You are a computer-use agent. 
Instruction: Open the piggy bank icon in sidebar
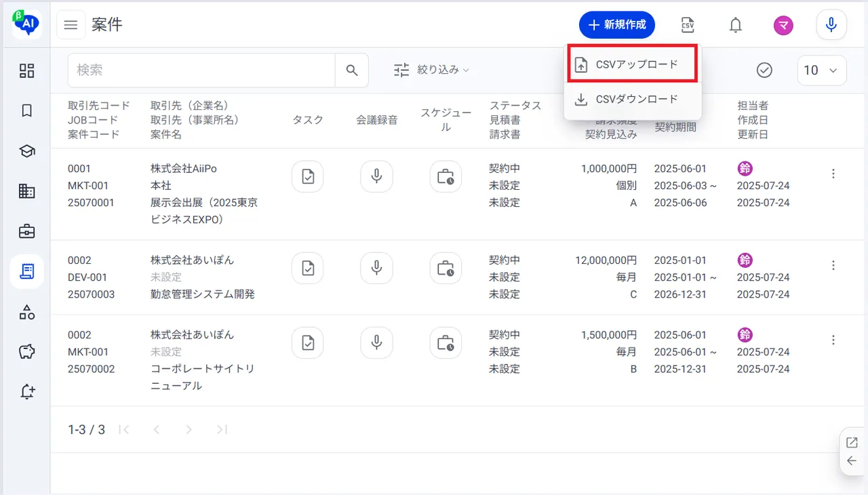27,352
